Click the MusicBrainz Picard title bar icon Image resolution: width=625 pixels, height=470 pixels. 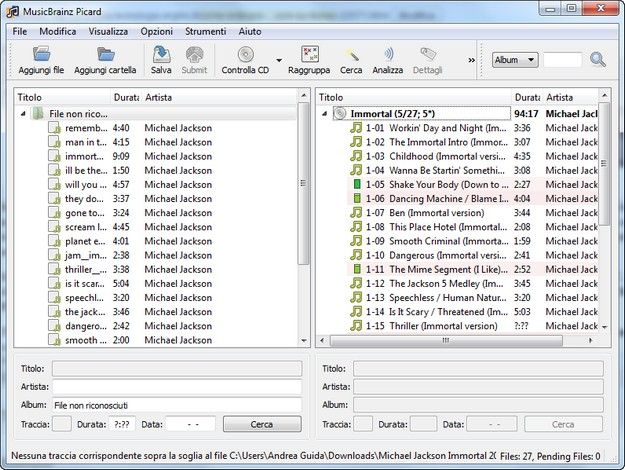(12, 12)
